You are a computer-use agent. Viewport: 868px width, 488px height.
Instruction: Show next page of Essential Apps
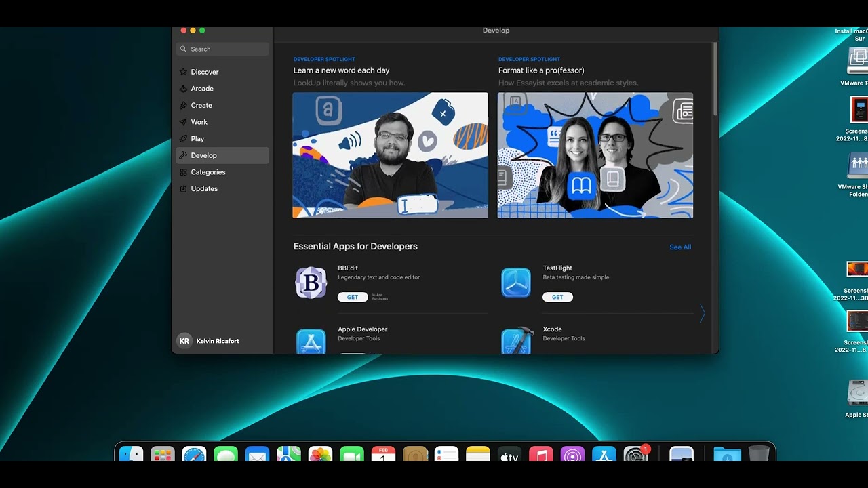click(703, 313)
